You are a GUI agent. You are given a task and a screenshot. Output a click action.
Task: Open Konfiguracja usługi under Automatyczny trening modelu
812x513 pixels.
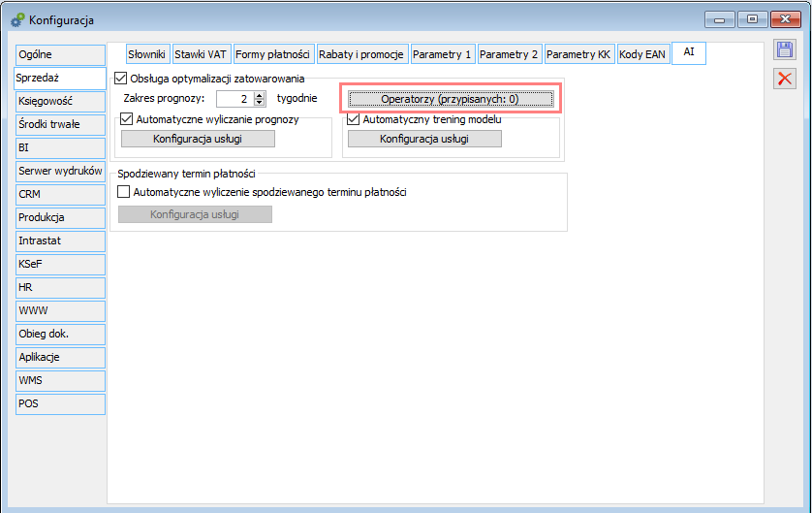pyautogui.click(x=424, y=139)
